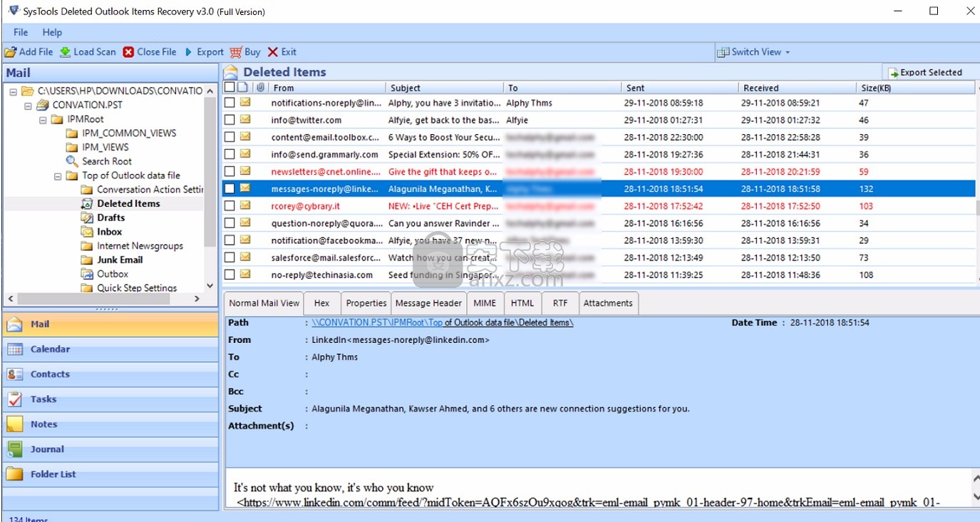Collapse Top of Outlook data file node
The width and height of the screenshot is (980, 522).
pyautogui.click(x=58, y=175)
